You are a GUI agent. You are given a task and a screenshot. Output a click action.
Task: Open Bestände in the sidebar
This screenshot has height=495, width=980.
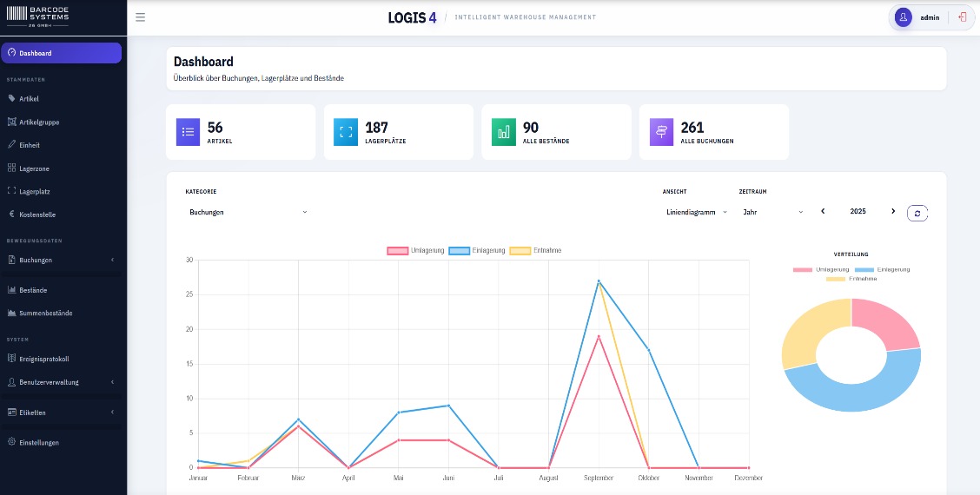(33, 290)
